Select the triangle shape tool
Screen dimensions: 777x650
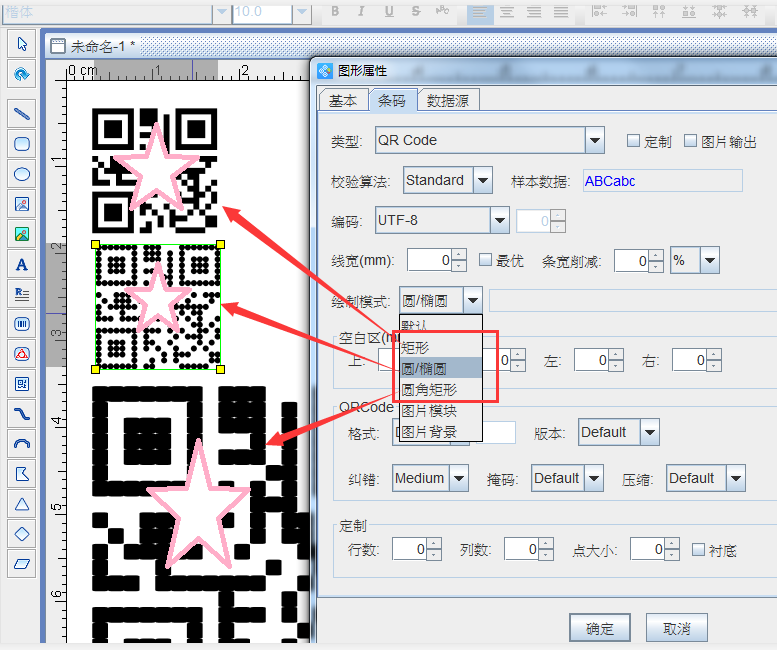pyautogui.click(x=22, y=504)
